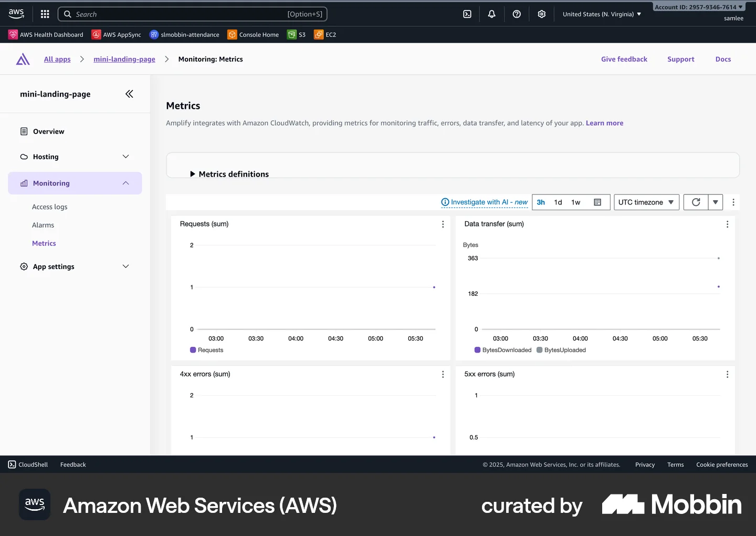Viewport: 756px width, 536px height.
Task: Open the UTC timezone dropdown
Action: (646, 202)
